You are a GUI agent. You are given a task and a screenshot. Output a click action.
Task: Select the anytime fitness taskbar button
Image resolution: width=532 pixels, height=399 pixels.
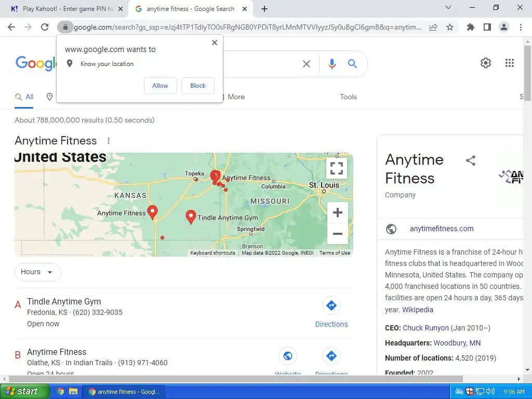pos(124,392)
